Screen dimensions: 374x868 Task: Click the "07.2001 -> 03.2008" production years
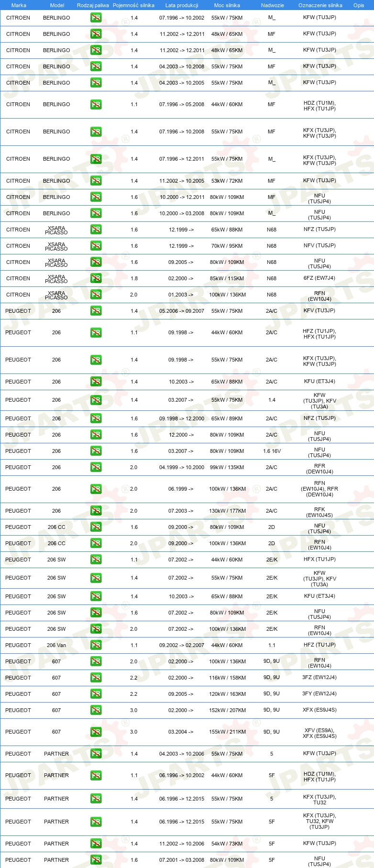(182, 860)
